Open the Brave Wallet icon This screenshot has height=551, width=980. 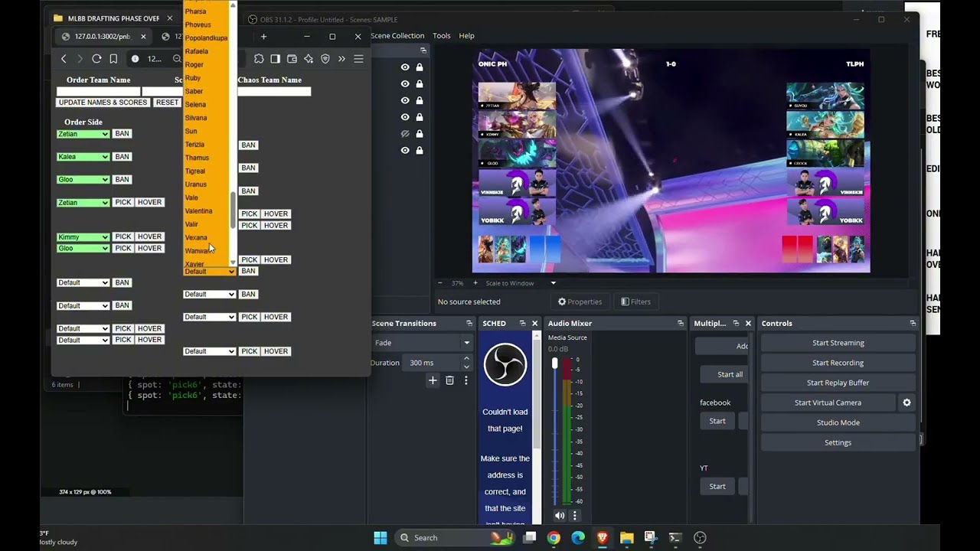coord(292,59)
